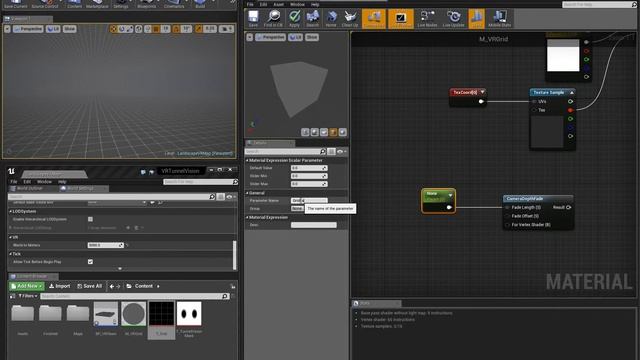Collapse the Tick section in World Settings
This screenshot has height=360, width=640.
[x=11, y=254]
